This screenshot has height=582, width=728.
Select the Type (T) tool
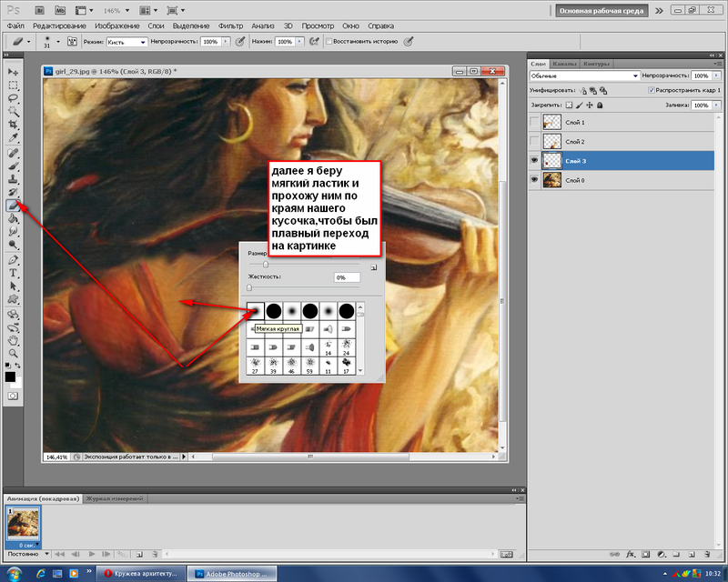tap(13, 272)
